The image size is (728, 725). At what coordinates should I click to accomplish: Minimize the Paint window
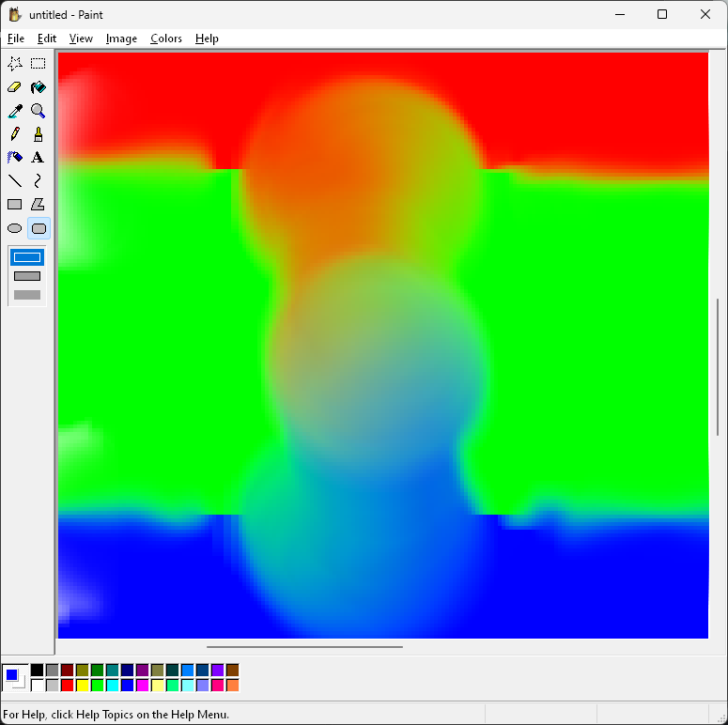620,14
